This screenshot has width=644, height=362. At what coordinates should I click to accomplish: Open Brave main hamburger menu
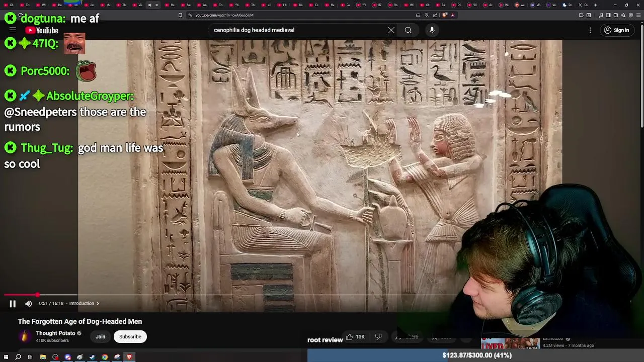(x=638, y=15)
